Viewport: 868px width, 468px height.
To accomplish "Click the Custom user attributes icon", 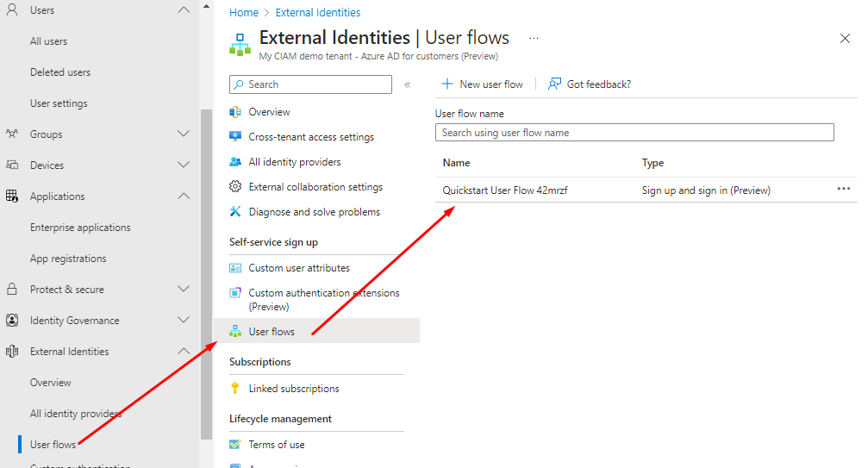I will [235, 268].
